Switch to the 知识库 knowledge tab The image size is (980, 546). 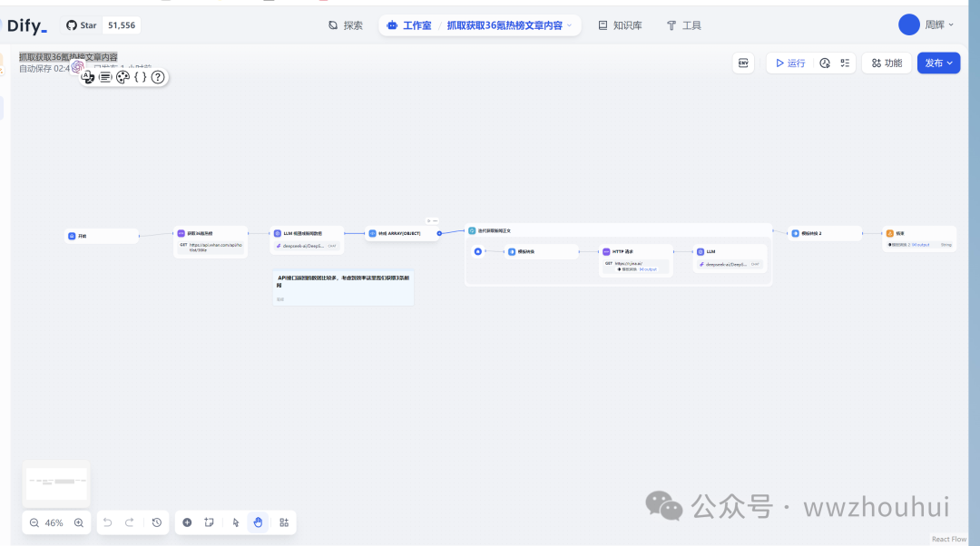pyautogui.click(x=620, y=25)
